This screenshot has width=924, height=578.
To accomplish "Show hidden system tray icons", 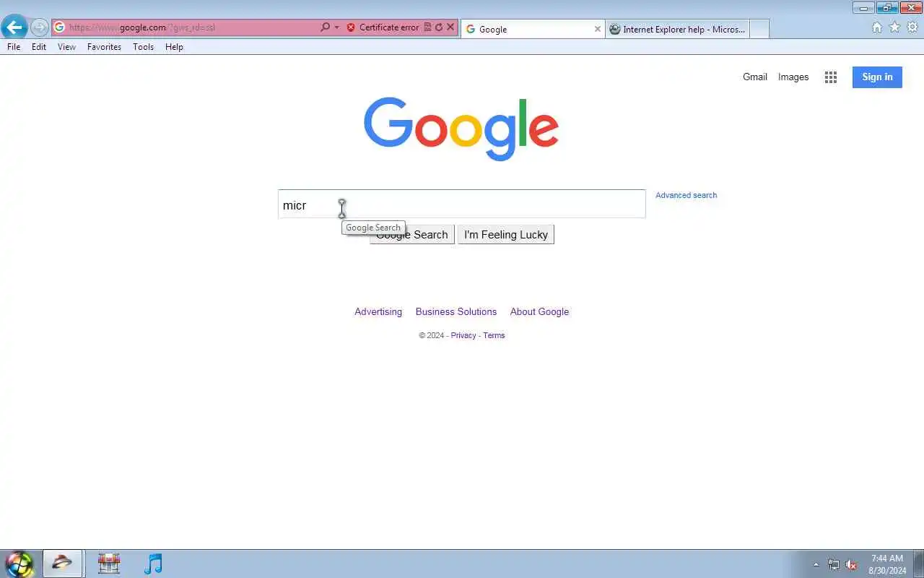I will tap(816, 564).
